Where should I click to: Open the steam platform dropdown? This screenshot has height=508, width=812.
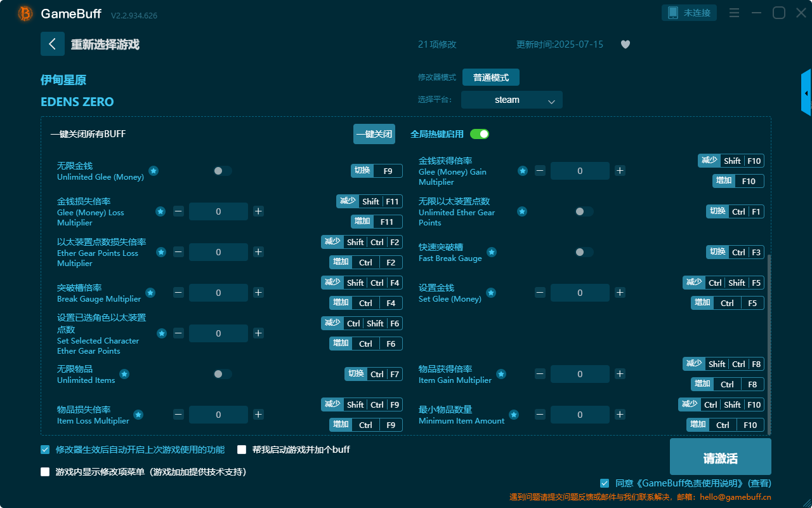point(512,100)
